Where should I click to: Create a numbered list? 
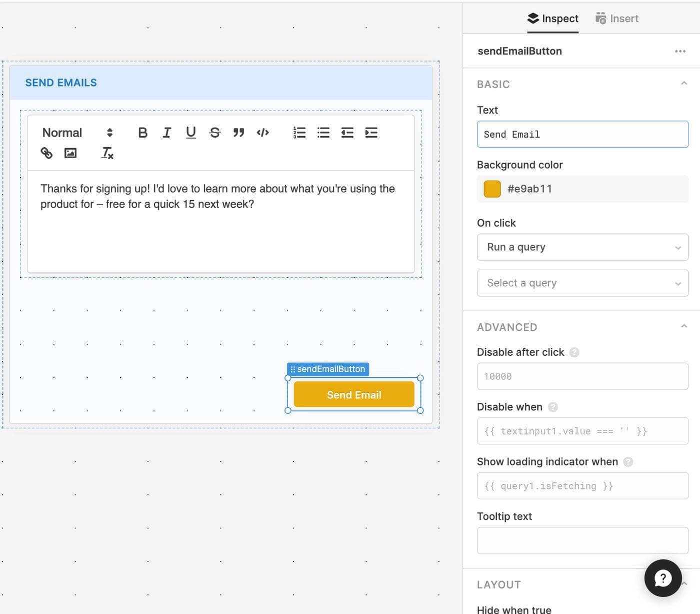tap(299, 133)
